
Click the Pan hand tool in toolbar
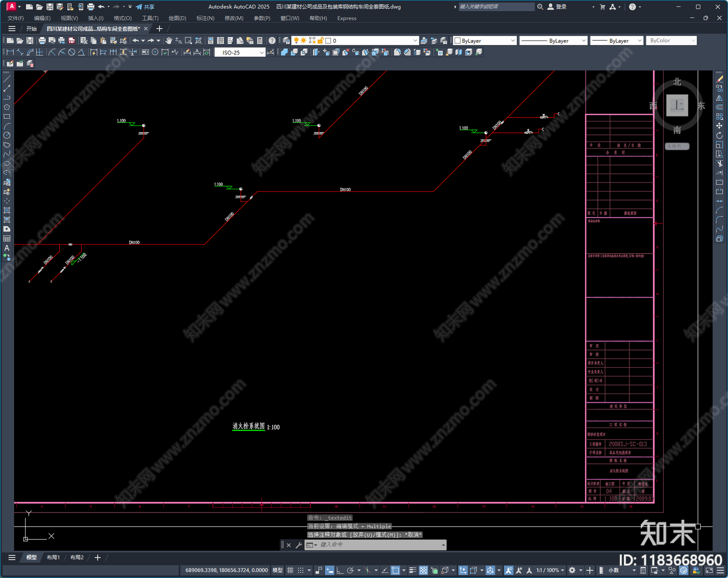tap(169, 41)
